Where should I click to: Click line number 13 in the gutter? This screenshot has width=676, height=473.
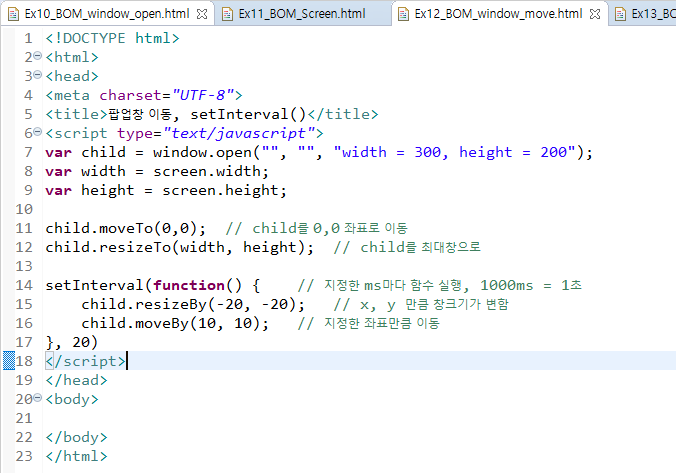(24, 266)
